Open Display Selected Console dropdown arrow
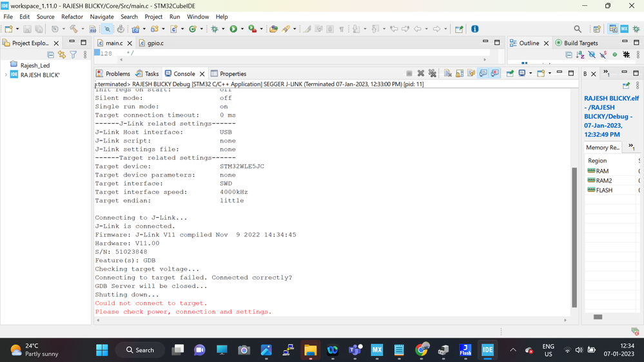644x362 pixels. (531, 73)
